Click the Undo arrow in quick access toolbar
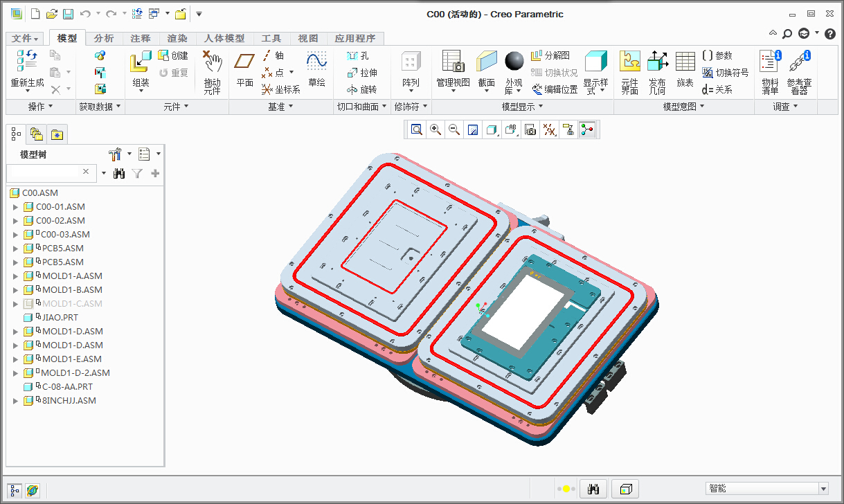This screenshot has height=504, width=844. (85, 14)
